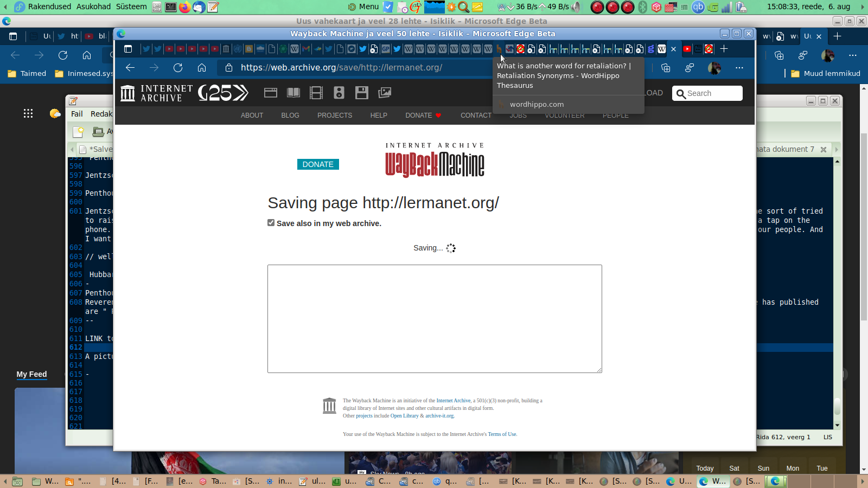The height and width of the screenshot is (488, 868).
Task: Open settings menu of the back Edge window
Action: [853, 55]
